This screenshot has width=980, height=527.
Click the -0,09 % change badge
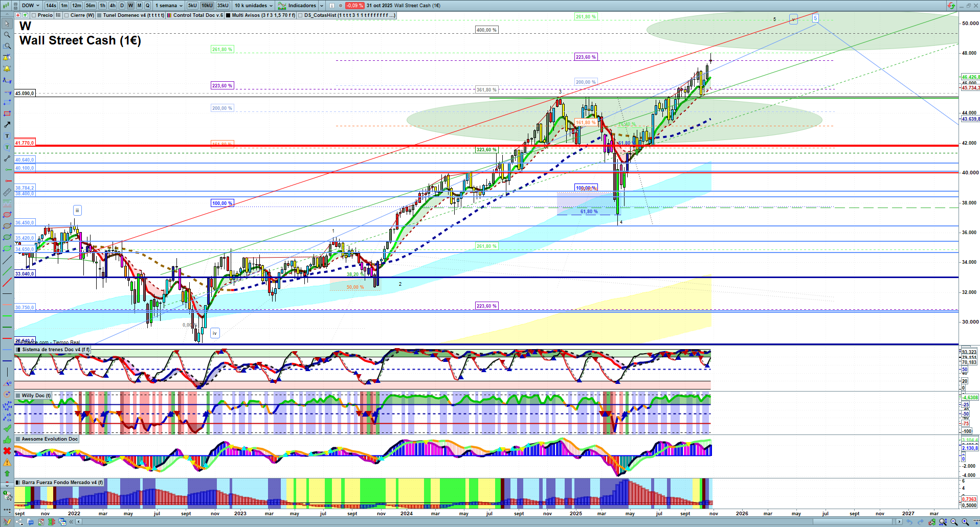(355, 6)
